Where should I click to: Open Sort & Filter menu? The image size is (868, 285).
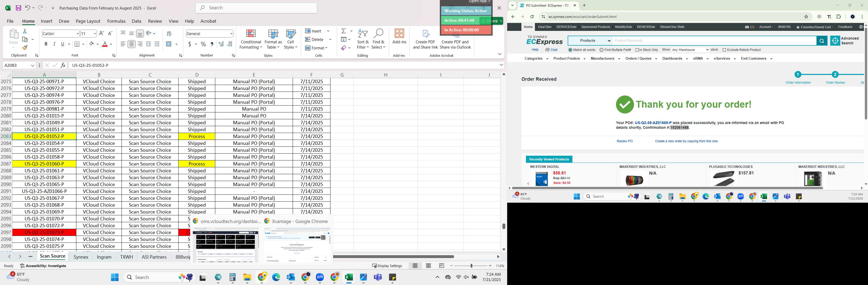point(363,39)
